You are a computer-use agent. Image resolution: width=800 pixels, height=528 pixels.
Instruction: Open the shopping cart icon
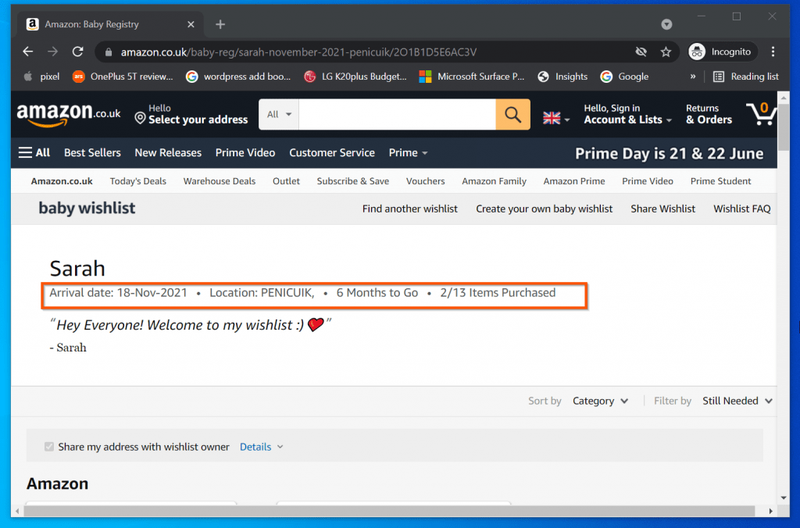[x=761, y=114]
